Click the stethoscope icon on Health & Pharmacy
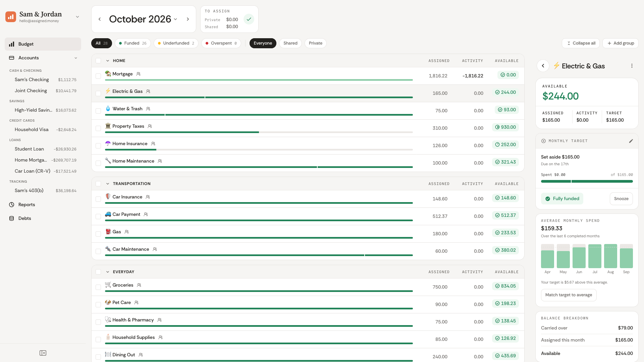This screenshot has height=362, width=644. (108, 319)
